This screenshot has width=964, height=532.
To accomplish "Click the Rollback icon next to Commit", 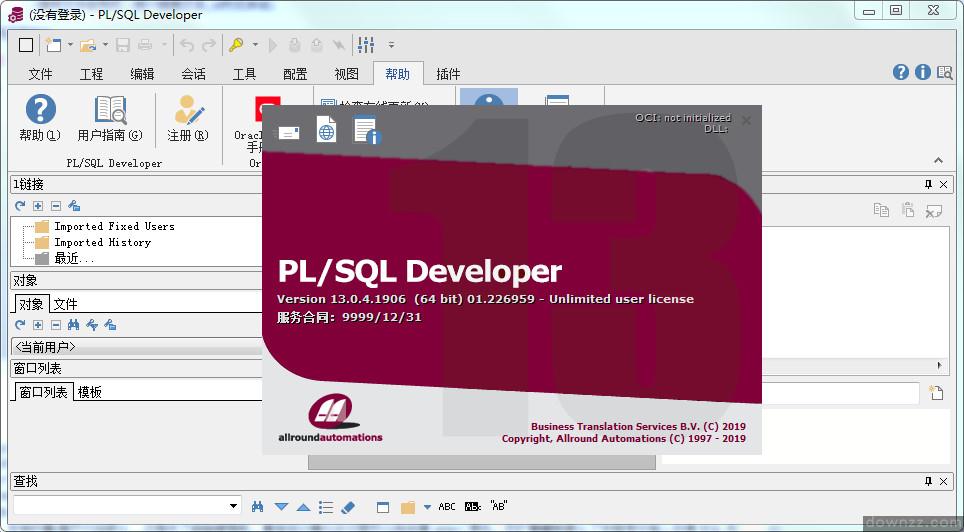I will tap(317, 45).
